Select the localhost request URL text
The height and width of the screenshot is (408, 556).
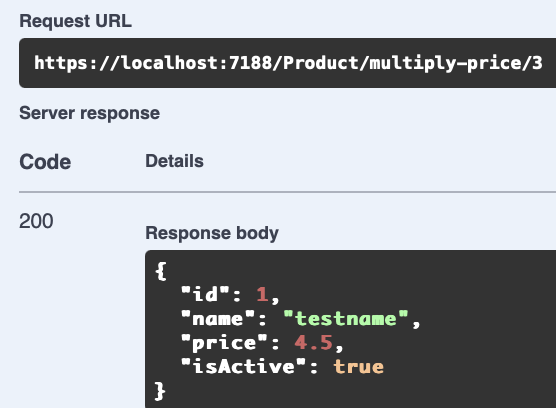(288, 63)
